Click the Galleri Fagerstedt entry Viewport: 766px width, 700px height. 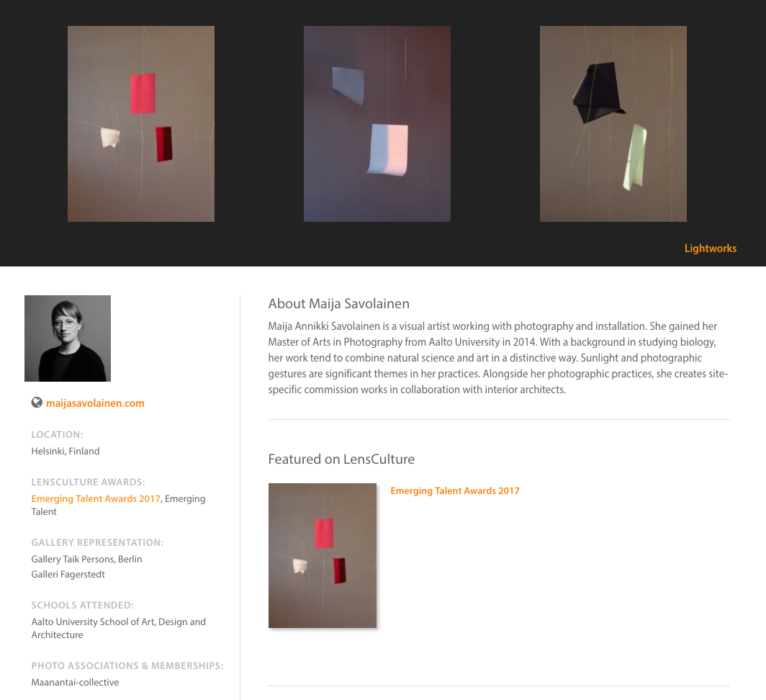(68, 575)
